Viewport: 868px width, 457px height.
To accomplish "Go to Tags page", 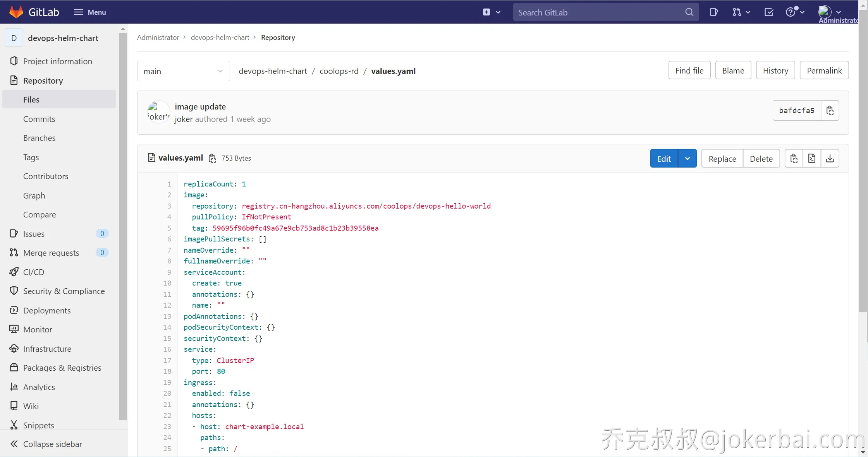I will click(x=31, y=157).
